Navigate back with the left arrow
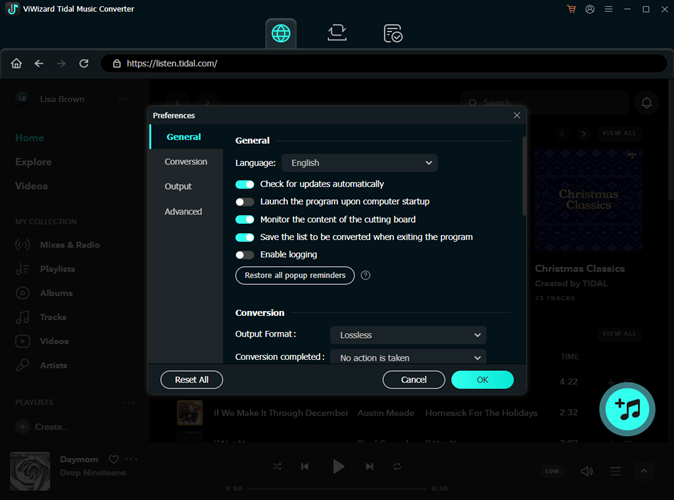 point(39,64)
